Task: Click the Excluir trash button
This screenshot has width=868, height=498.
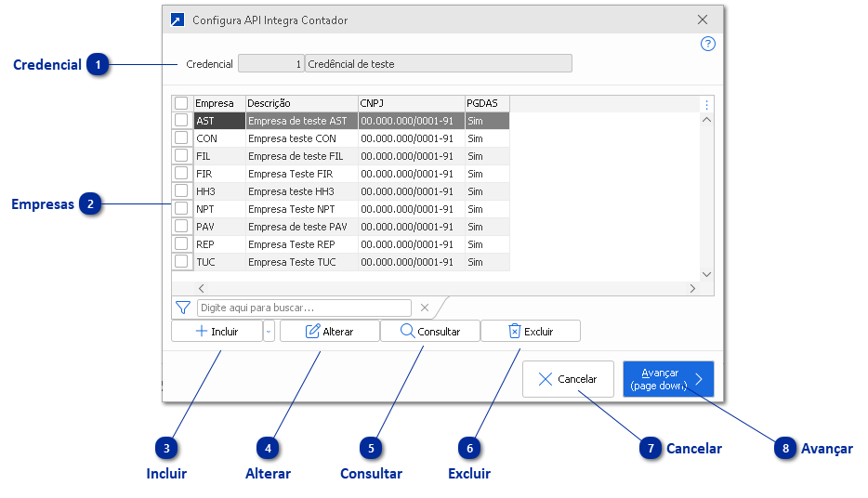Action: (x=531, y=332)
